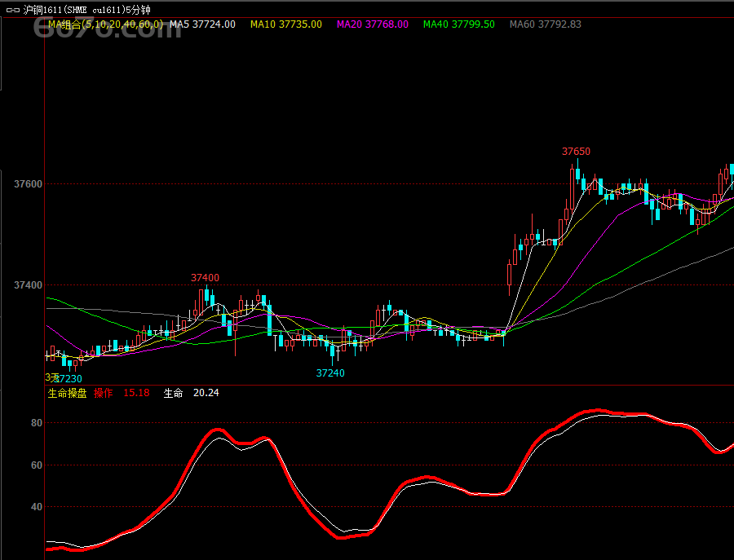This screenshot has width=734, height=560.
Task: Click the 40 level on indicator axis
Action: pyautogui.click(x=36, y=507)
